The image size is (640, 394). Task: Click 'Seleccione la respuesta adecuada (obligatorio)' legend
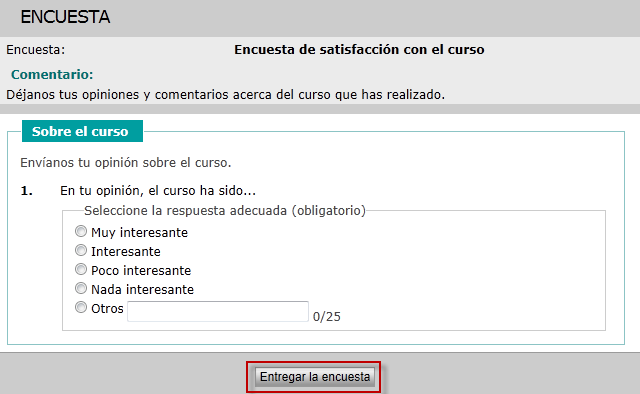[x=225, y=211]
